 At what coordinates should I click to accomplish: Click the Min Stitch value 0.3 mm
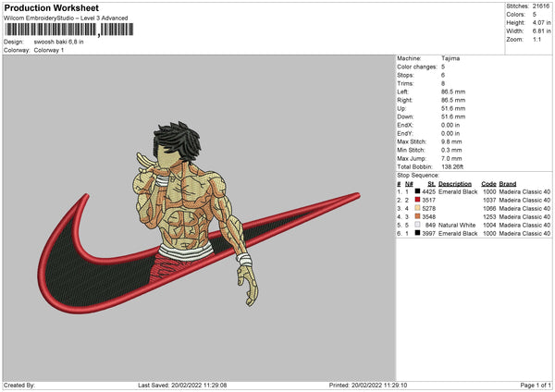click(x=451, y=150)
